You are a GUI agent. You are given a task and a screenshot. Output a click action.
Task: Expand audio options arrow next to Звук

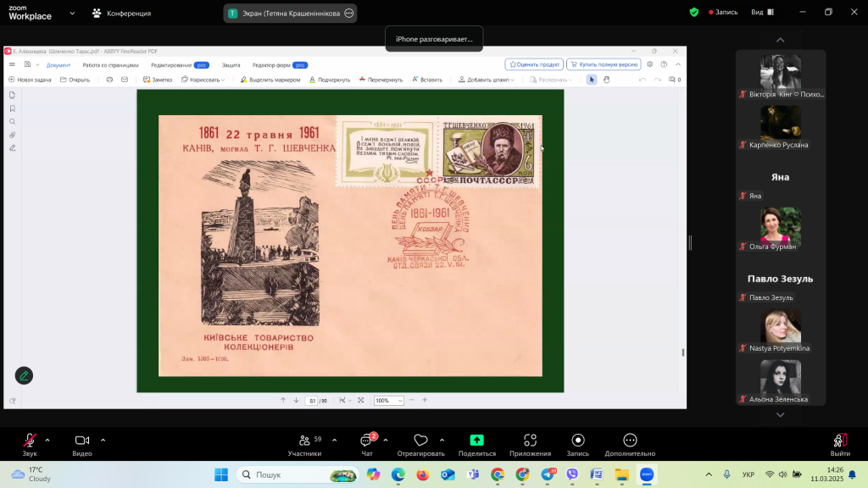click(x=47, y=440)
